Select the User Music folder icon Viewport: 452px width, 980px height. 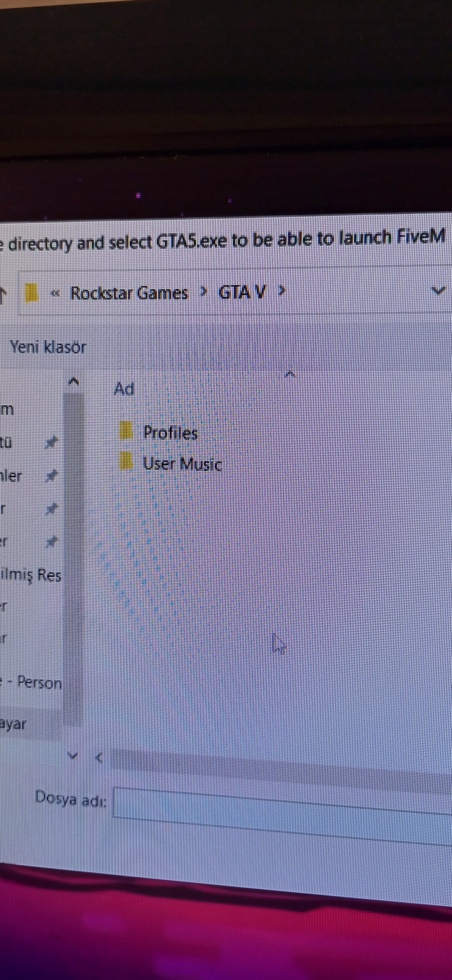[126, 462]
